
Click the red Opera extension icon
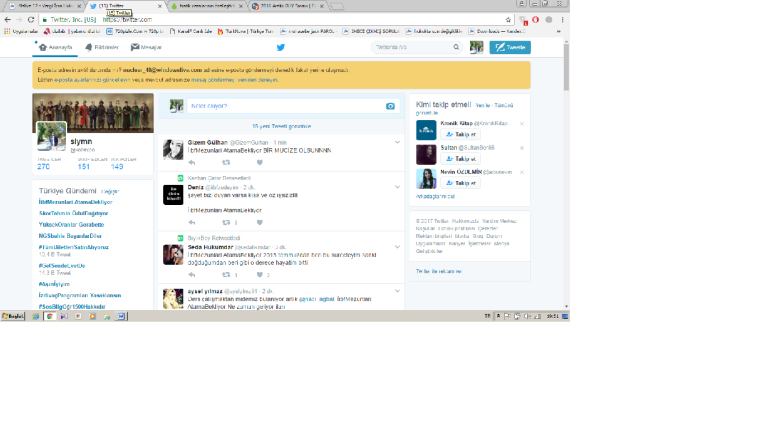[536, 20]
